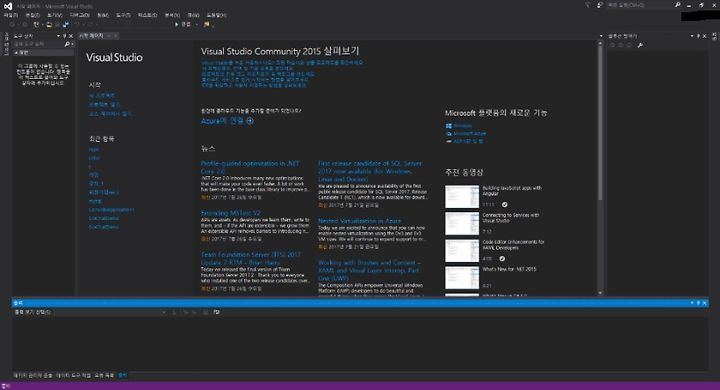This screenshot has width=720, height=390.
Task: Open the Output source combo box
Action: 110,312
